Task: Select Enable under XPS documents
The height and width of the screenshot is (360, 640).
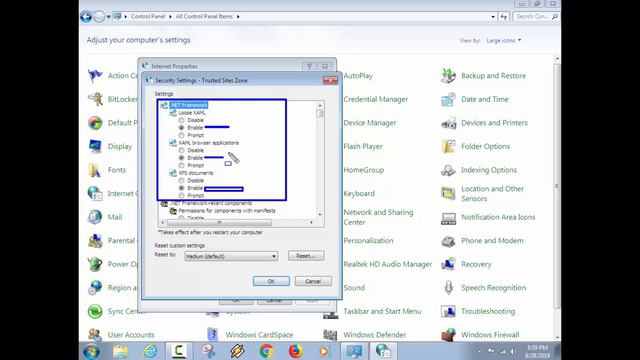Action: [182, 188]
